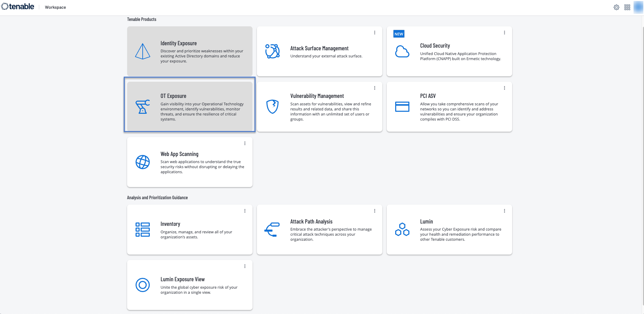Click the PCI ASV card icon
This screenshot has width=644, height=314.
402,107
